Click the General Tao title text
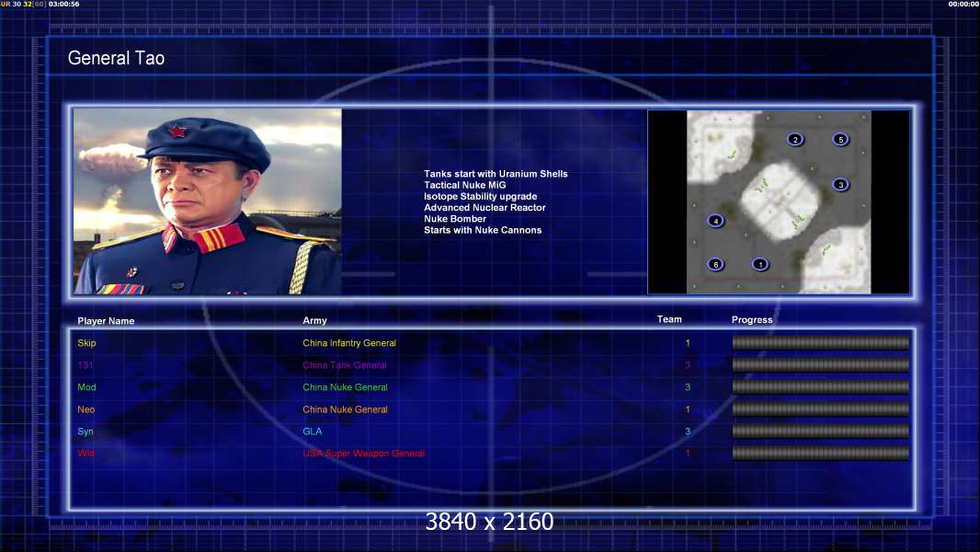 tap(116, 59)
